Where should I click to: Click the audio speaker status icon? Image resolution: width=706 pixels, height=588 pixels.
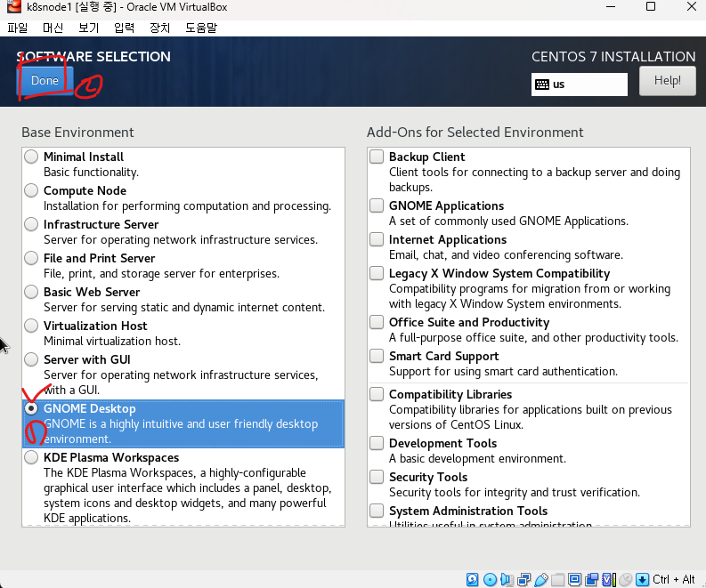[507, 579]
